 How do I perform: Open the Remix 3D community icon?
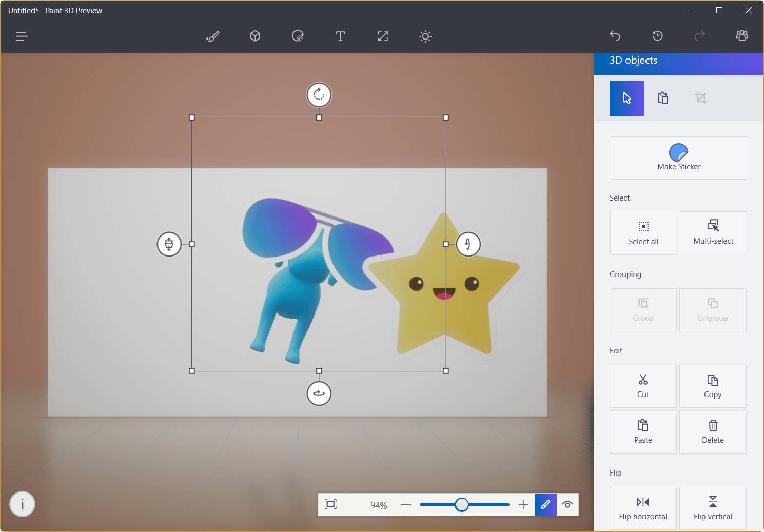(x=741, y=36)
